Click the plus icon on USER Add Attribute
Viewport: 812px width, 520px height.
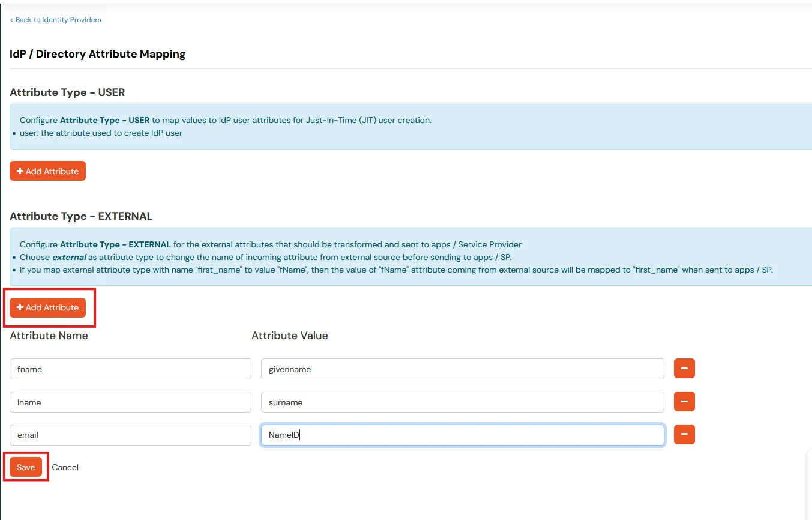coord(20,171)
